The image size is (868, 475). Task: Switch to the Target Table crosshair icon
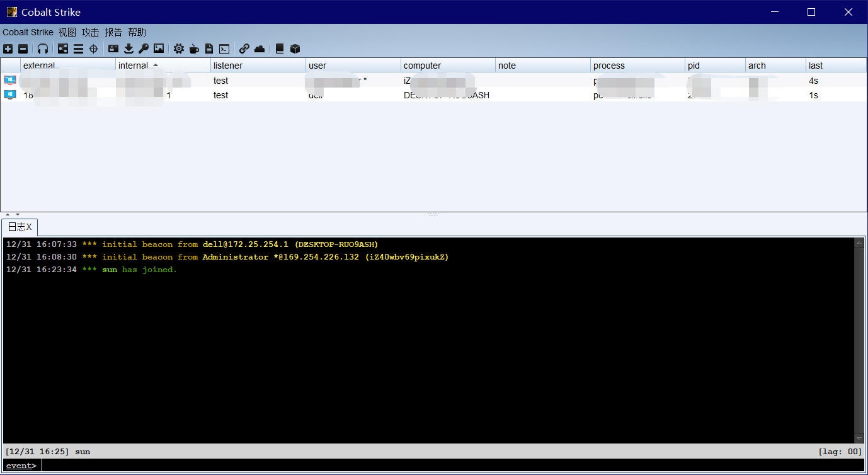93,49
